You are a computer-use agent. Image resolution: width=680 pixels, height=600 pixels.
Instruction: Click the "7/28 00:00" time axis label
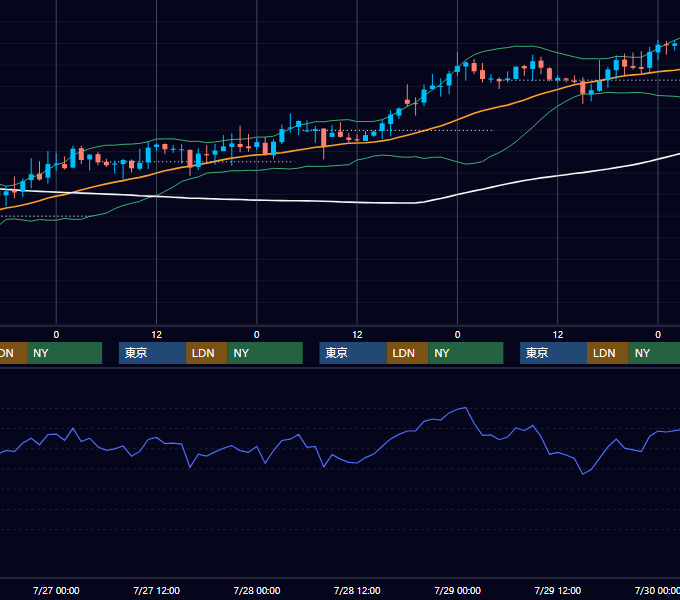click(x=257, y=590)
